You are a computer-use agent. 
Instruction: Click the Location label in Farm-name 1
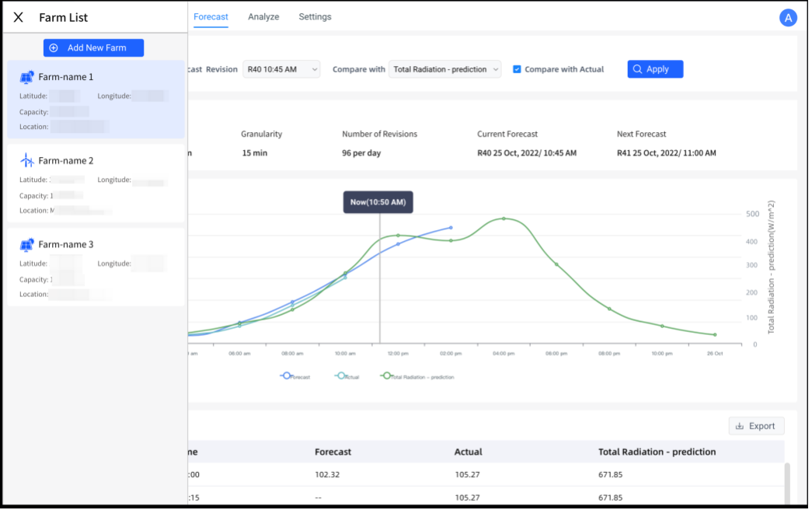33,127
